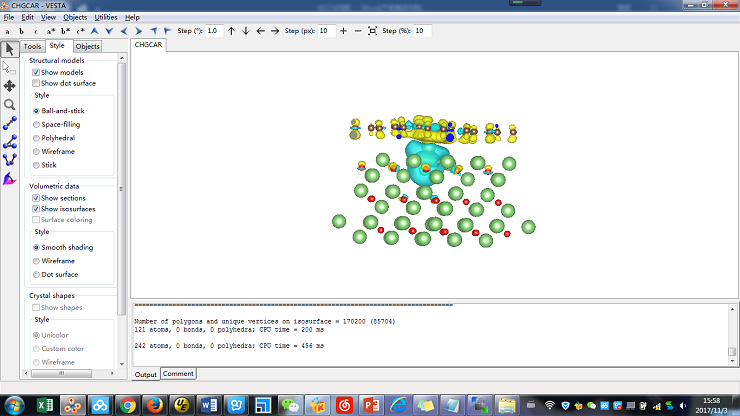Click the fit-to-screen icon in toolbar
Image resolution: width=740 pixels, height=416 pixels.
[x=373, y=31]
